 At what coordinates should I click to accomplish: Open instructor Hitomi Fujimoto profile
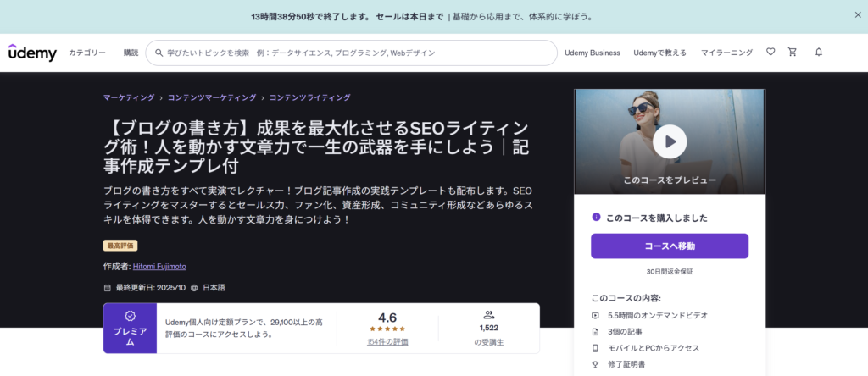[159, 267]
